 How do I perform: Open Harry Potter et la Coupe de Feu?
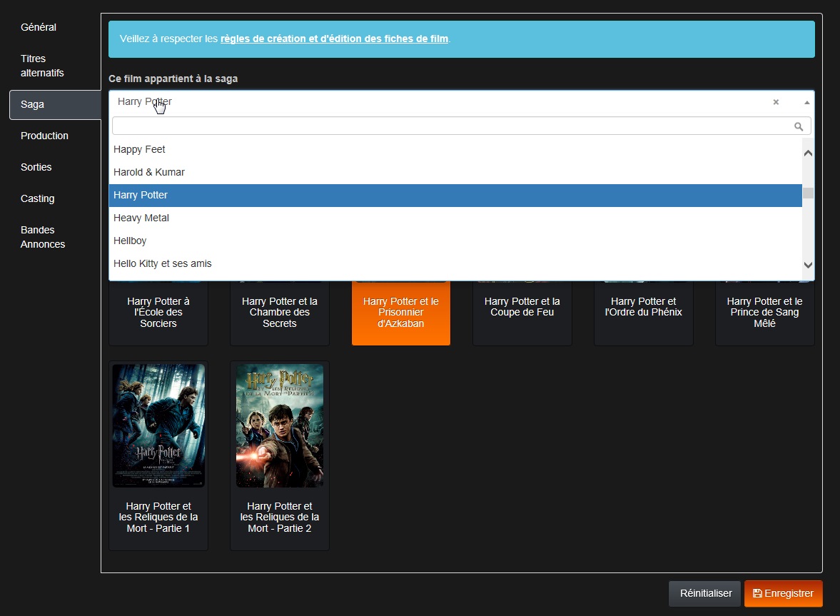pos(522,313)
